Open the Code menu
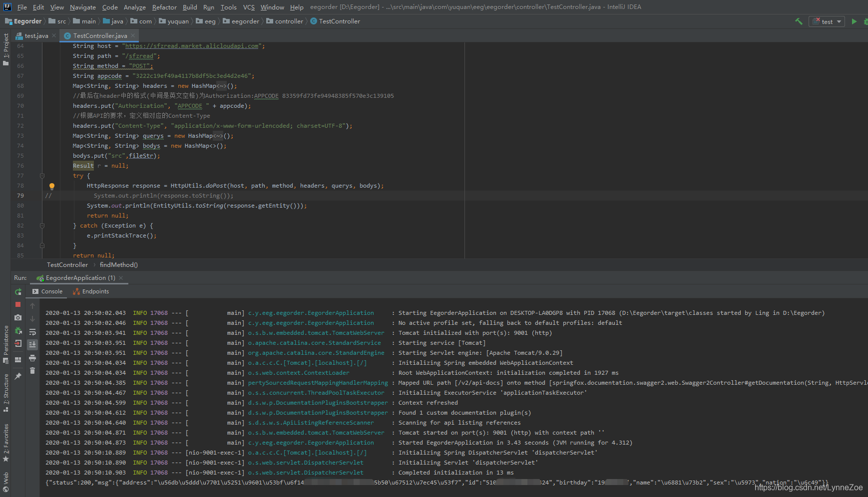 (x=110, y=7)
